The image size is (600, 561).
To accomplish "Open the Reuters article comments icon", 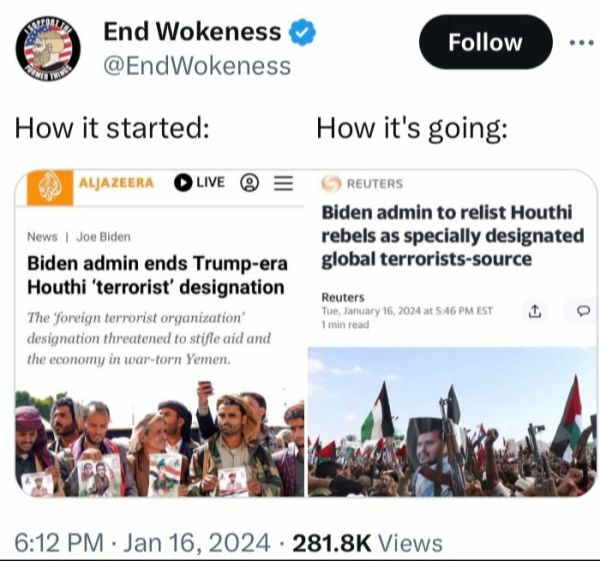I will (583, 311).
